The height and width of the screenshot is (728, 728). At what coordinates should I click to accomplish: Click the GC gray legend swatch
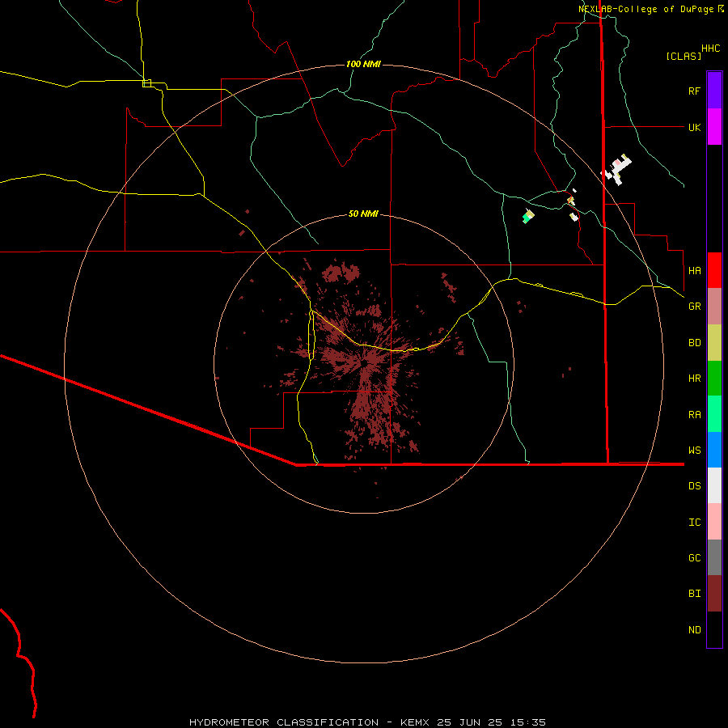coord(714,557)
